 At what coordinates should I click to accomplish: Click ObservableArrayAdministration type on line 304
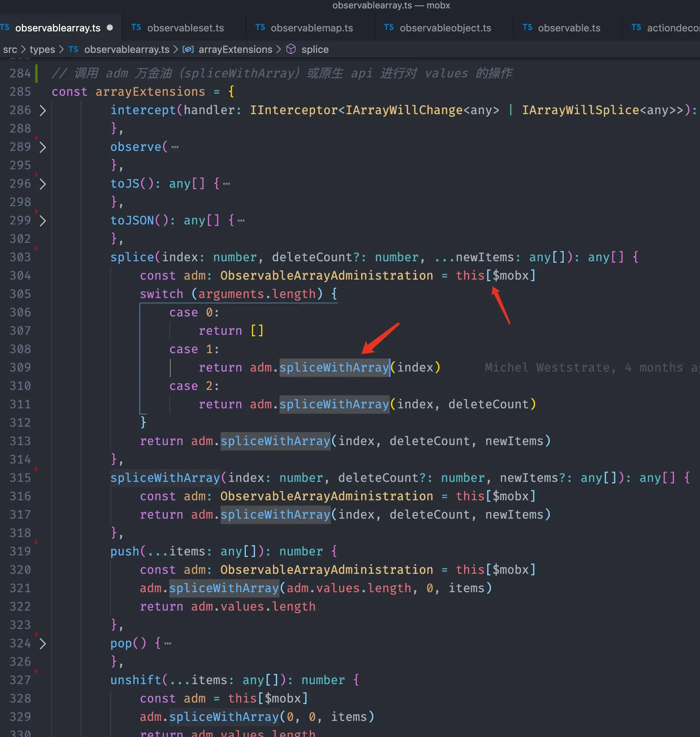tap(327, 275)
